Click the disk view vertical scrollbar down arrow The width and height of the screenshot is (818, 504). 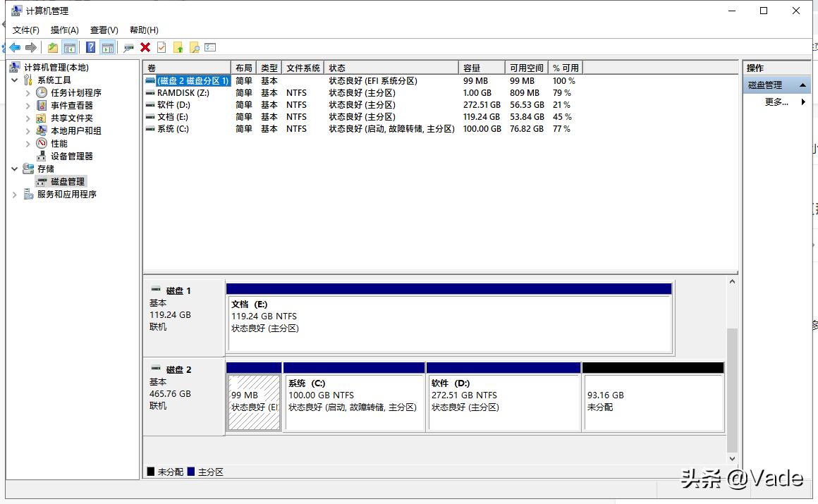(732, 460)
